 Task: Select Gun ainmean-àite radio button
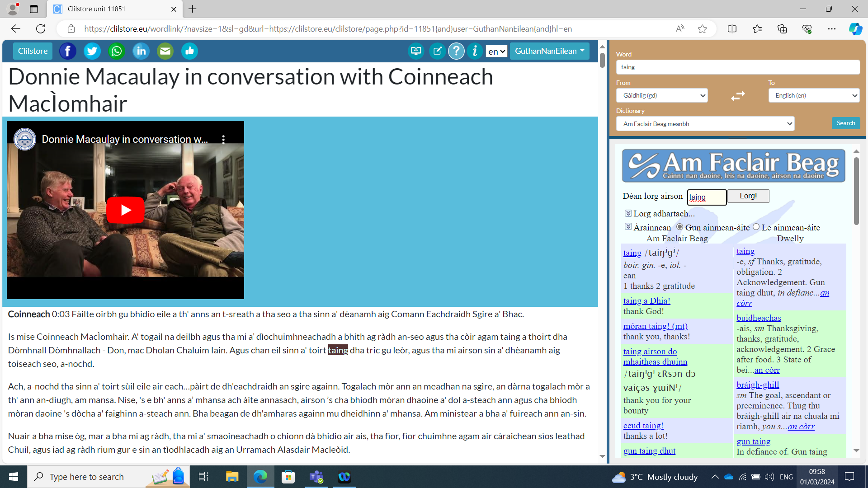[x=679, y=227]
